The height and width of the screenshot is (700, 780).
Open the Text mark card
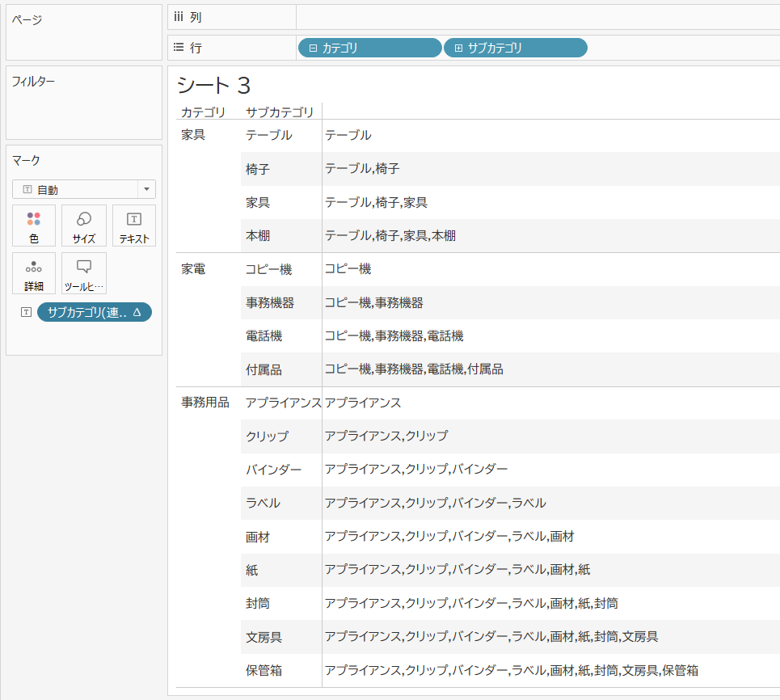pos(134,226)
